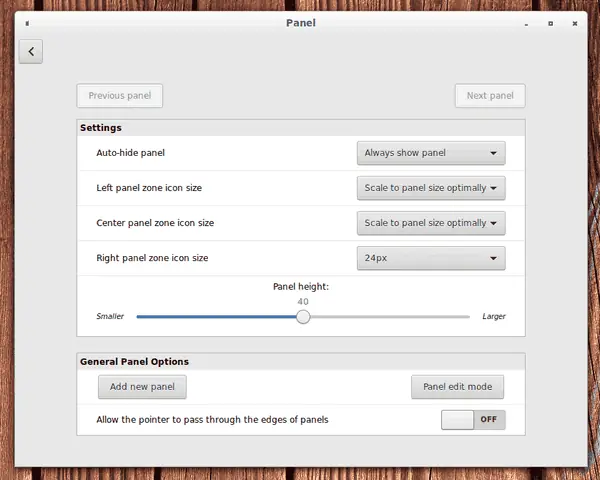Click the OFF label on the switch
This screenshot has height=480, width=600.
[x=489, y=420]
